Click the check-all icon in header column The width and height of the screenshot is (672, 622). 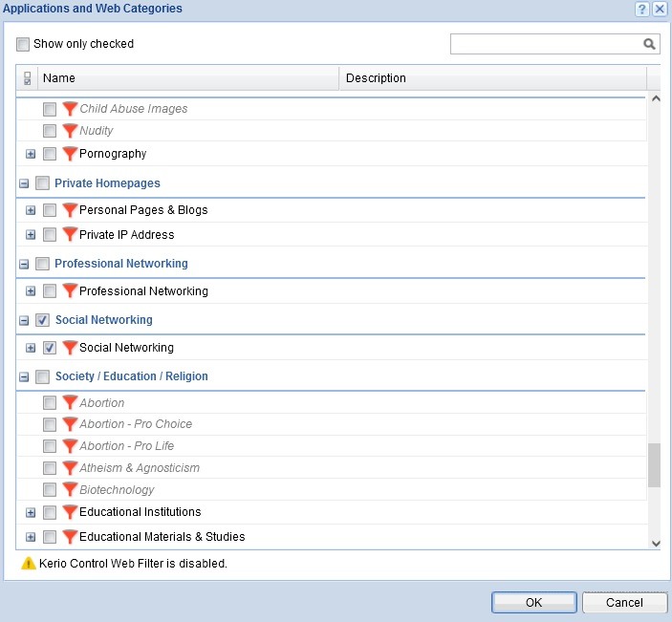(x=27, y=78)
